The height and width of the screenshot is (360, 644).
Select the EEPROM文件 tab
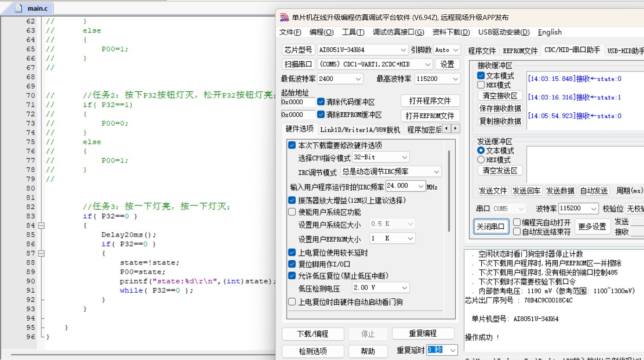520,51
